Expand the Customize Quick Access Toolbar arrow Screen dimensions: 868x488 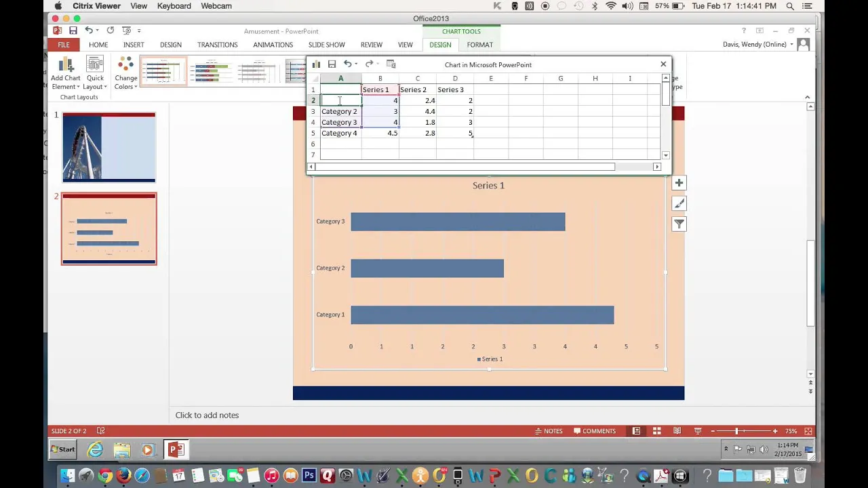pyautogui.click(x=139, y=30)
